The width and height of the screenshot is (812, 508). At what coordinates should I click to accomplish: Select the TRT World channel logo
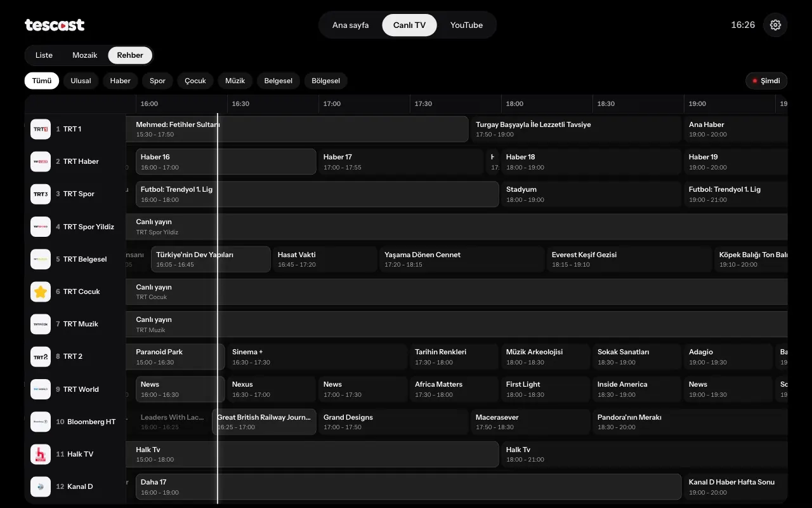click(x=41, y=389)
